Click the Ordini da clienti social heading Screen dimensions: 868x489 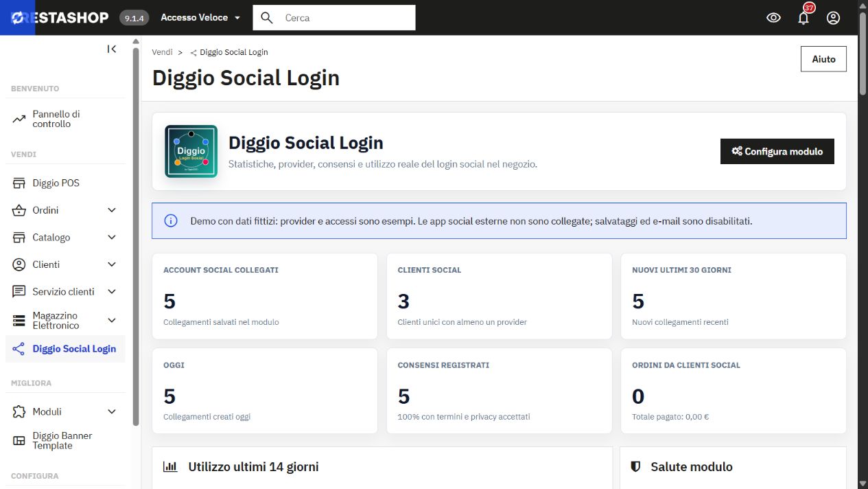[x=686, y=365]
